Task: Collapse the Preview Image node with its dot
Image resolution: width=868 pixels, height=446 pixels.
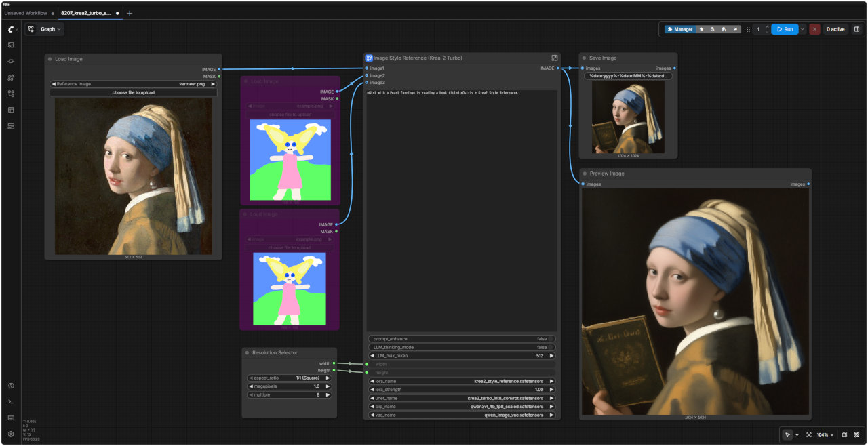Action: coord(585,174)
